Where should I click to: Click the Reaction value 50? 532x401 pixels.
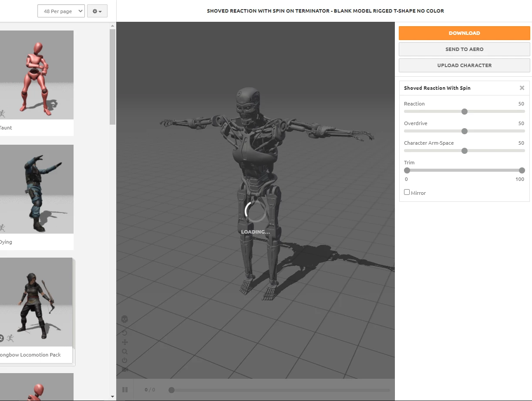pyautogui.click(x=521, y=104)
